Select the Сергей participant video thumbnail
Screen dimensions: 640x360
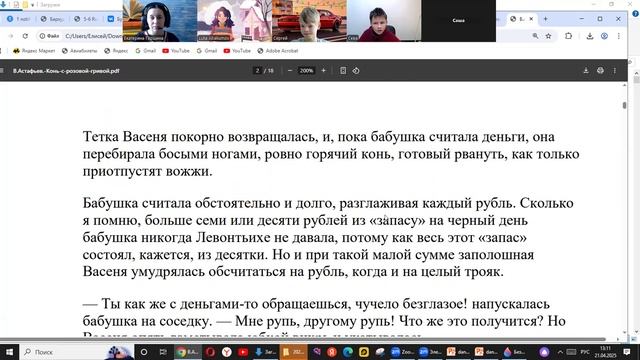coord(309,21)
